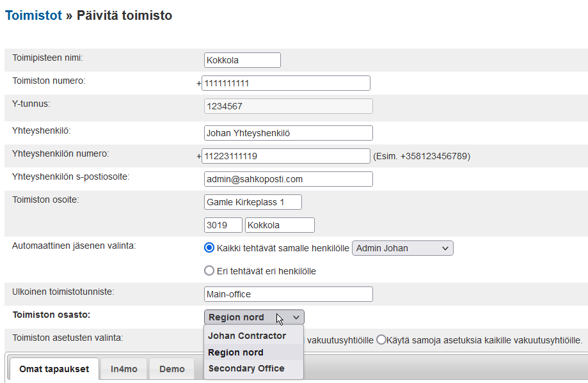The image size is (588, 383).
Task: Open the Demo tab
Action: 172,369
